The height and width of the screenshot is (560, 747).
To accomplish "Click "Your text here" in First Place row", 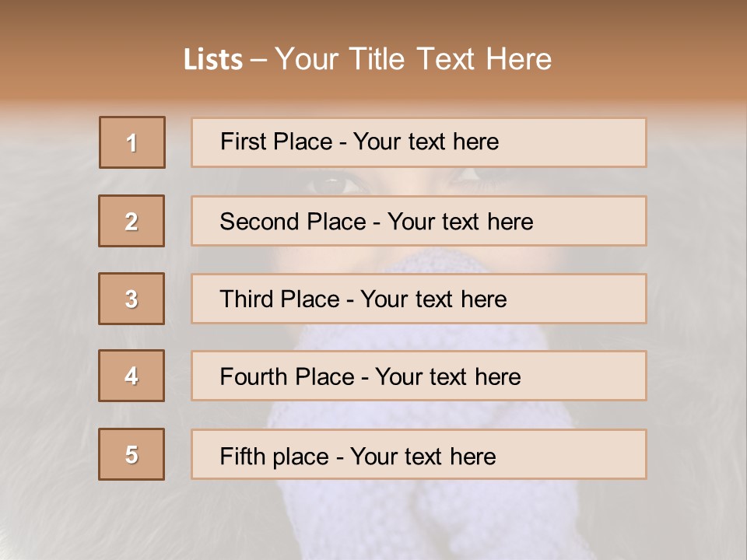I will [x=426, y=142].
